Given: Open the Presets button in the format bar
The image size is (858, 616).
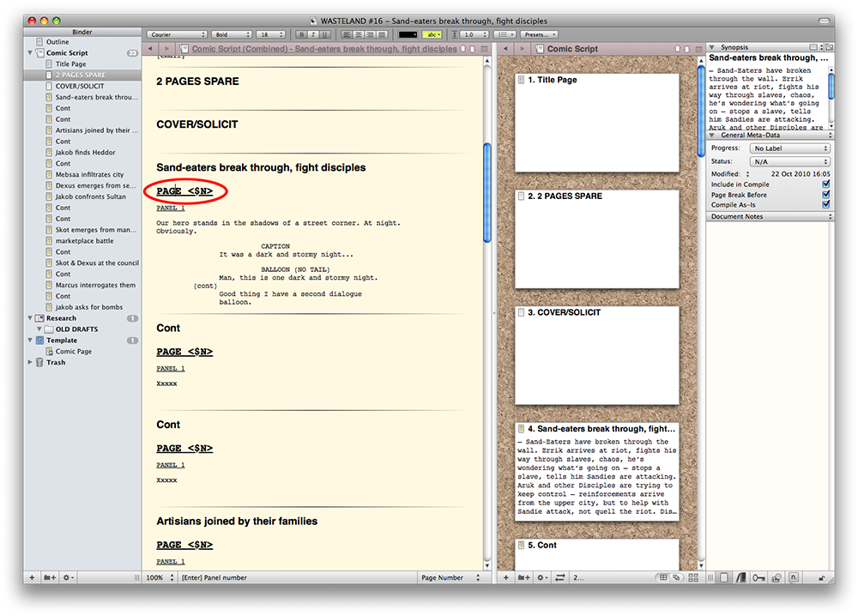Looking at the screenshot, I should [539, 34].
